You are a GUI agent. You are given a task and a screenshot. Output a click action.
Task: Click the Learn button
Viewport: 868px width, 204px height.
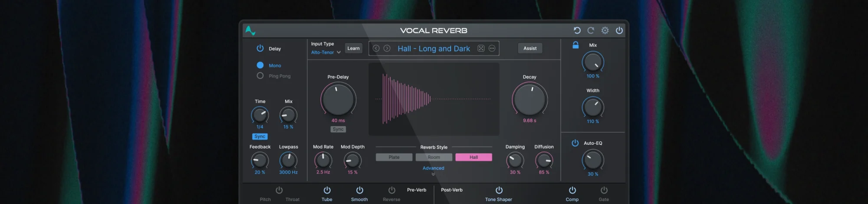[x=353, y=48]
